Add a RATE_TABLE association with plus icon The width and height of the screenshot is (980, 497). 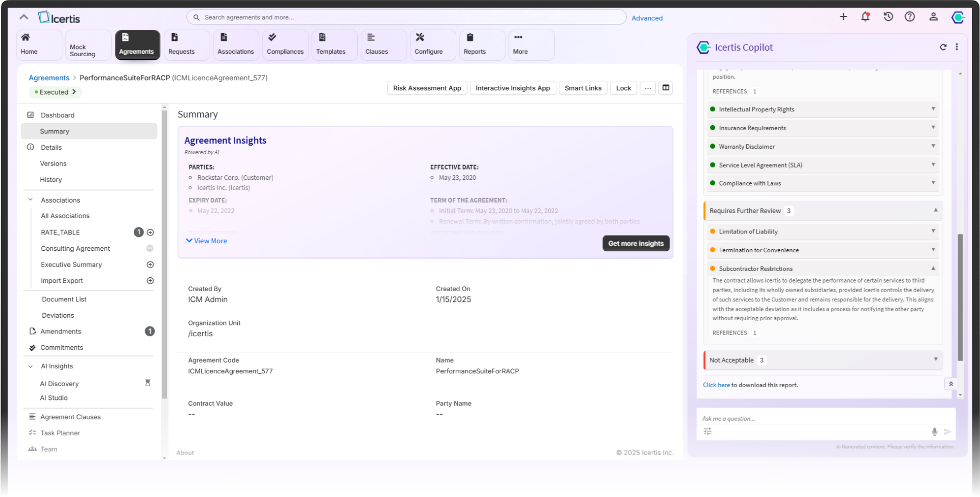coord(150,232)
